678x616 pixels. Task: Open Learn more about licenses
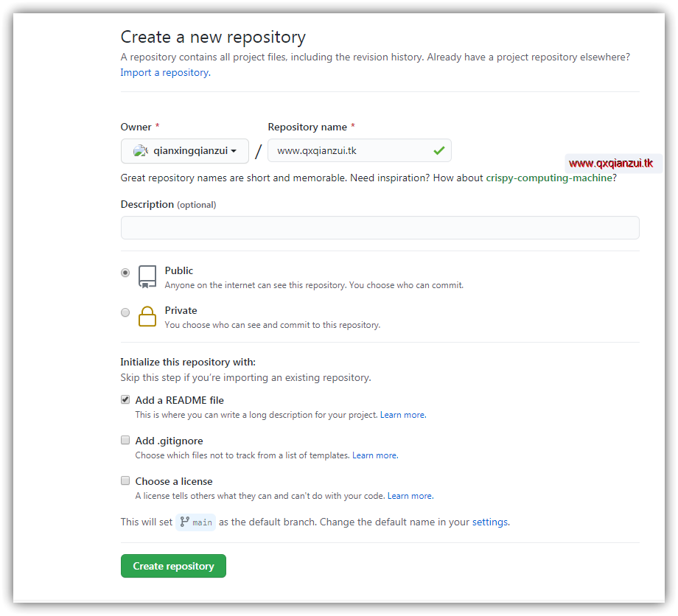pos(409,495)
